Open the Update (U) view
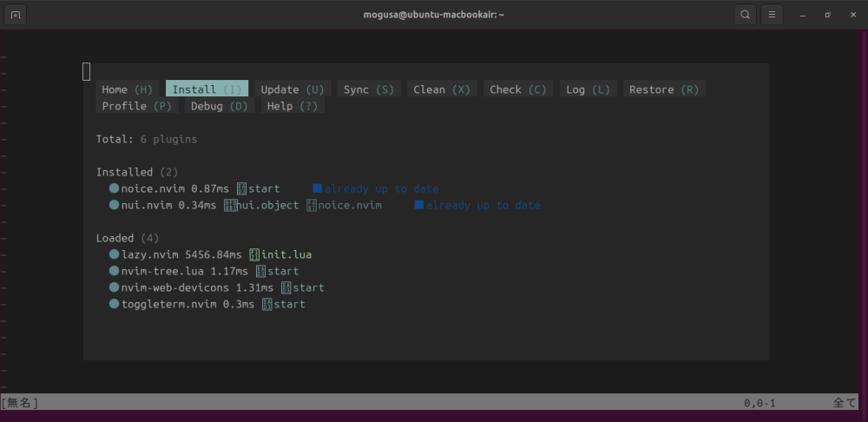Screen dimensions: 868x422 293,89
